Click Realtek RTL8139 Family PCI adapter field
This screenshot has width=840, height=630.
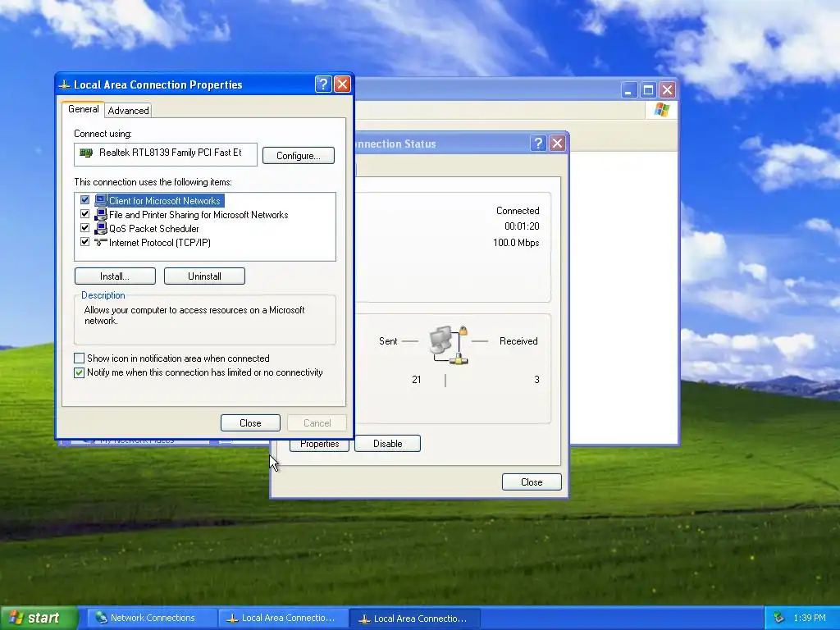pyautogui.click(x=166, y=153)
